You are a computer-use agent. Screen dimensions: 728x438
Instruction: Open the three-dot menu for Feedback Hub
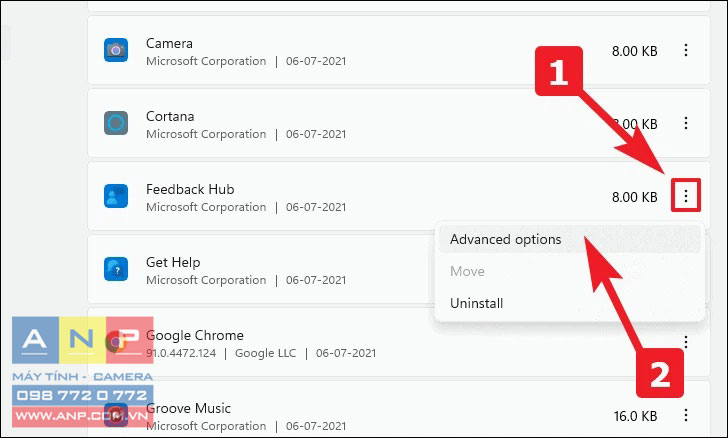(686, 196)
